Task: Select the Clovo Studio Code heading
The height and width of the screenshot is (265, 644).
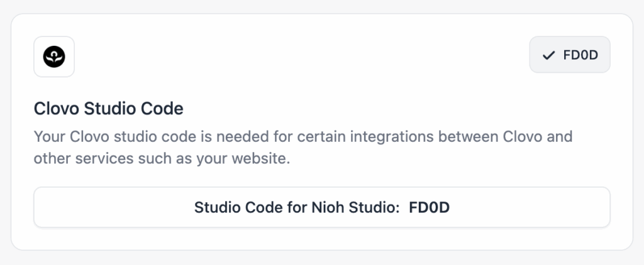Action: (x=108, y=109)
